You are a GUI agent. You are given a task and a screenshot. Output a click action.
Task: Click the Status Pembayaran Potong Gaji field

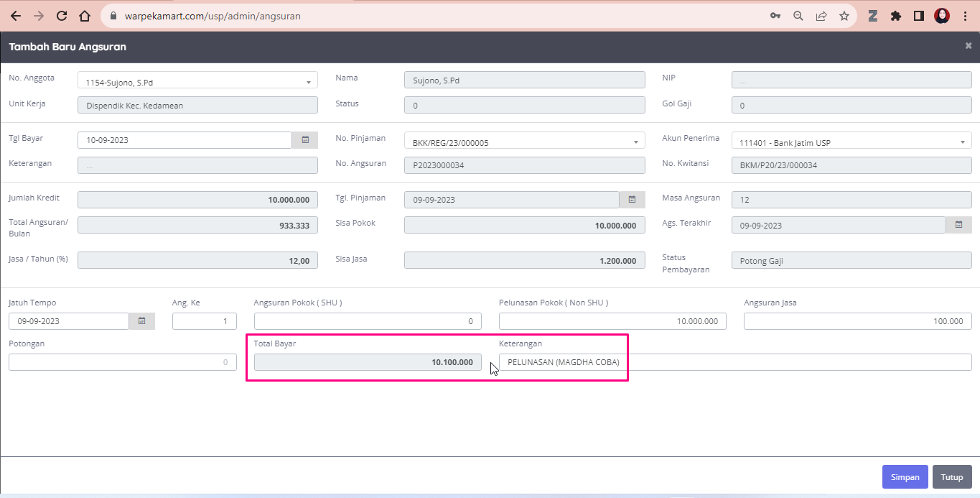tap(851, 260)
